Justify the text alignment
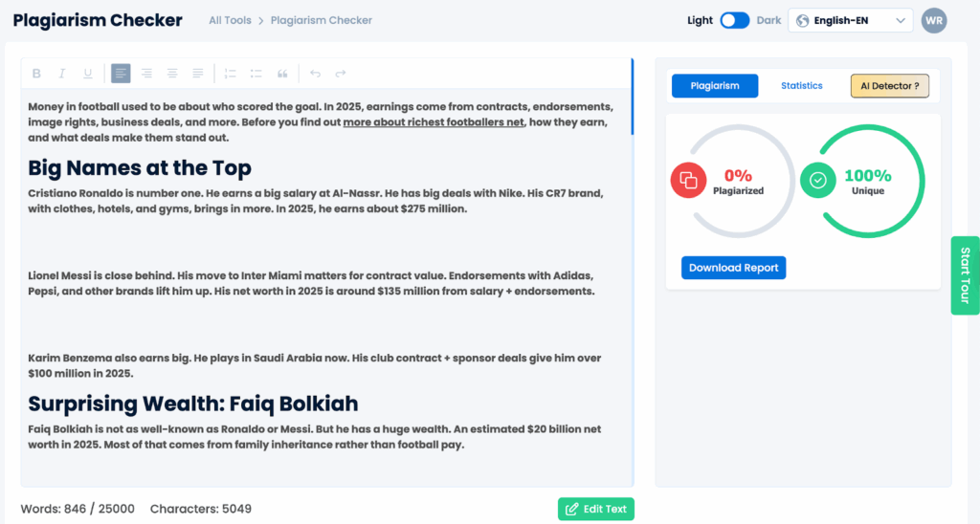The width and height of the screenshot is (980, 524). [x=198, y=74]
